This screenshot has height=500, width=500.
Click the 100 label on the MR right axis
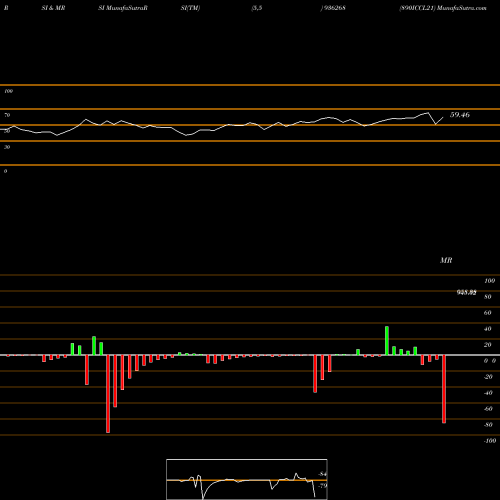pyautogui.click(x=489, y=281)
